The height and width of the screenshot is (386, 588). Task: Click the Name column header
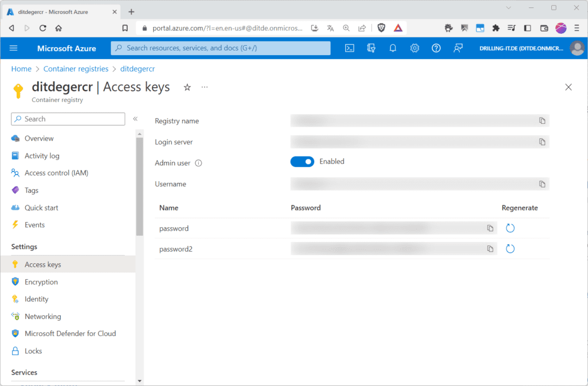[x=169, y=208]
